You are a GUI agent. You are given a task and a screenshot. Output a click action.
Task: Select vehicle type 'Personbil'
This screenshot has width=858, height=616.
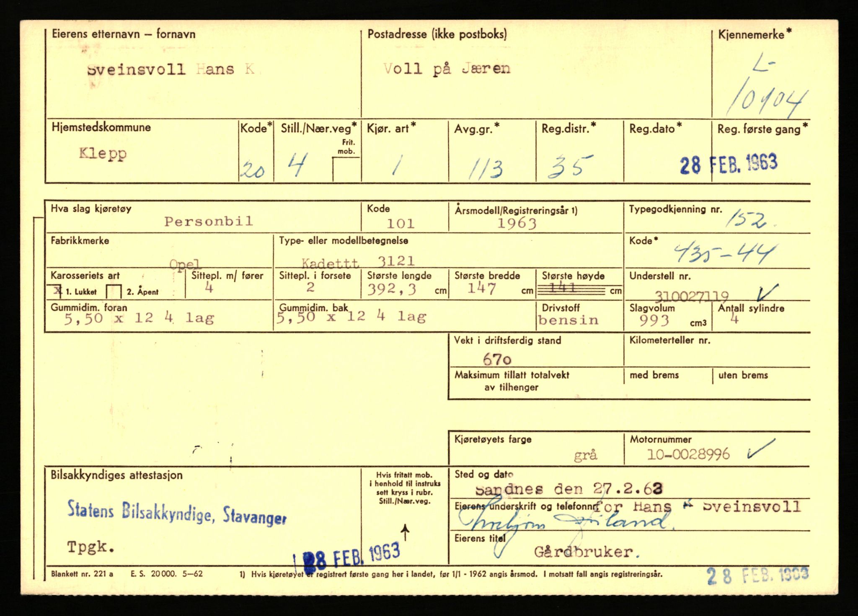[209, 221]
